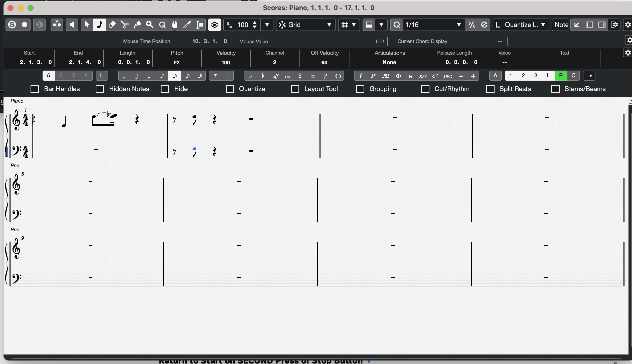Toggle Acoustic Feedback speaker icon

pyautogui.click(x=72, y=25)
